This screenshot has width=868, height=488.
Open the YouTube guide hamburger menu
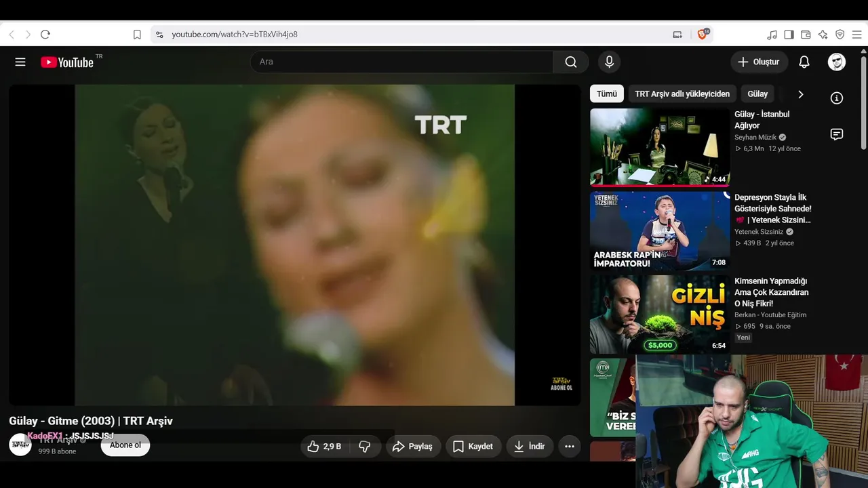tap(20, 62)
